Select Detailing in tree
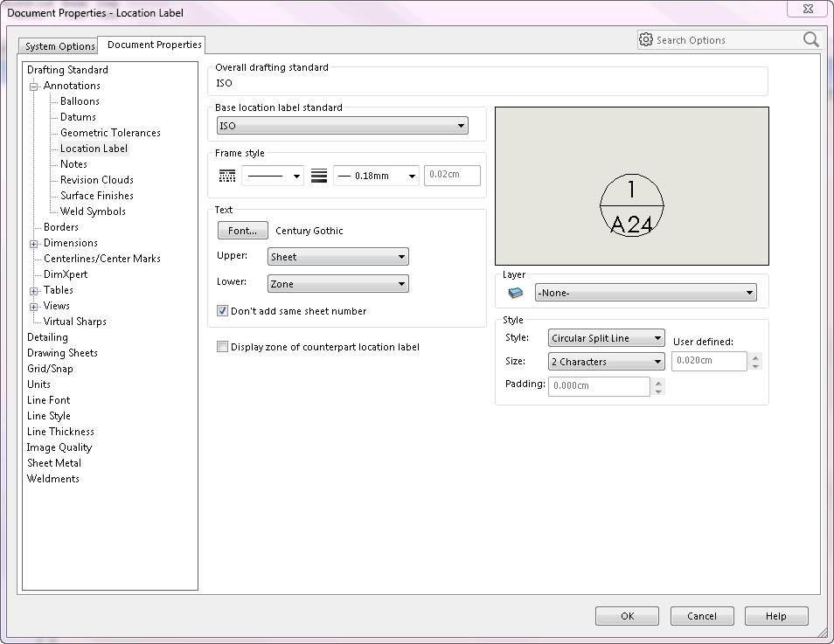Viewport: 834px width, 644px height. (x=47, y=337)
